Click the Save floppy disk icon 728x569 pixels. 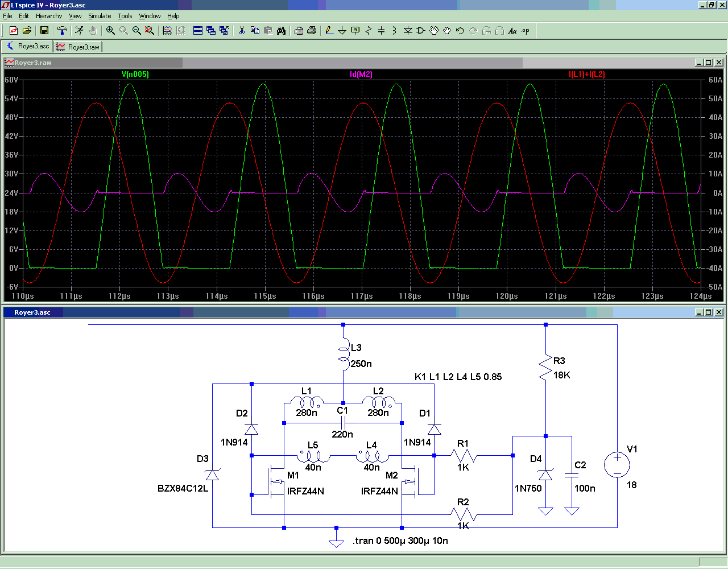(x=44, y=31)
